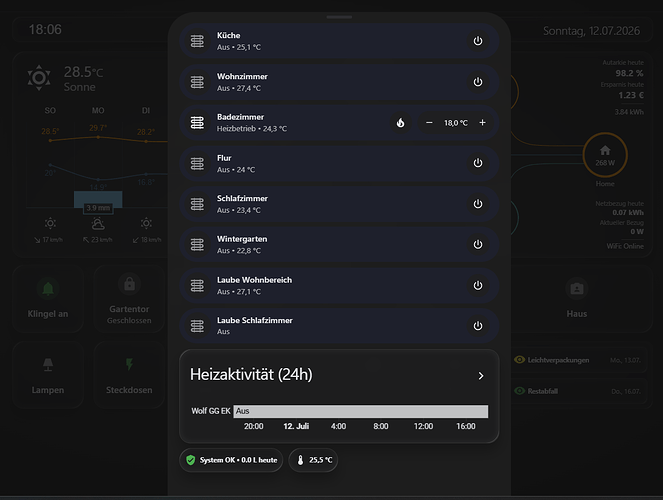Open Flur radiator icon
The width and height of the screenshot is (663, 500).
(x=197, y=163)
